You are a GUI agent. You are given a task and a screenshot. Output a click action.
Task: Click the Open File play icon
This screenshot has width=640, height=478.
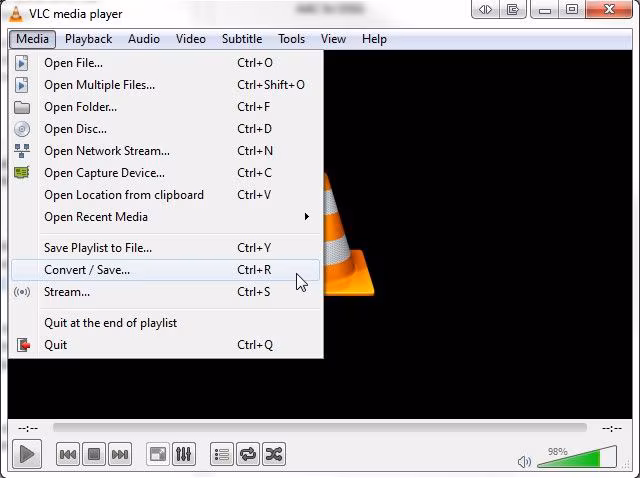coord(22,63)
